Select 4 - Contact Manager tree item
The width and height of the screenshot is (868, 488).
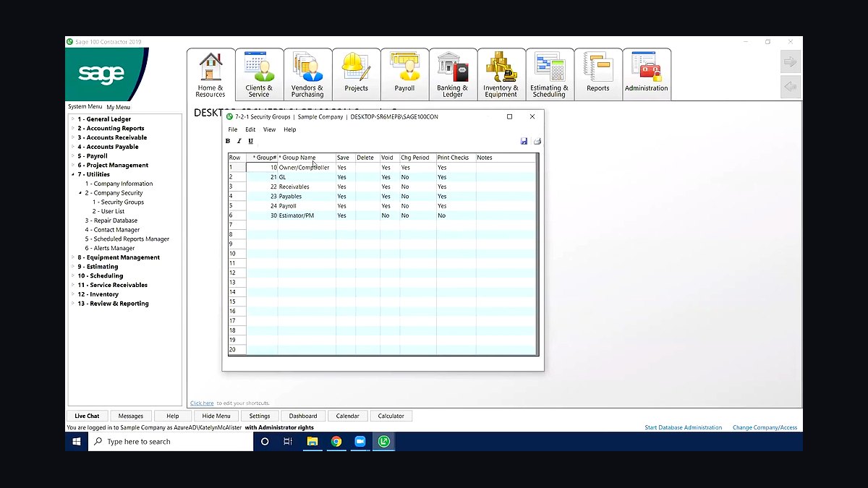(112, 230)
